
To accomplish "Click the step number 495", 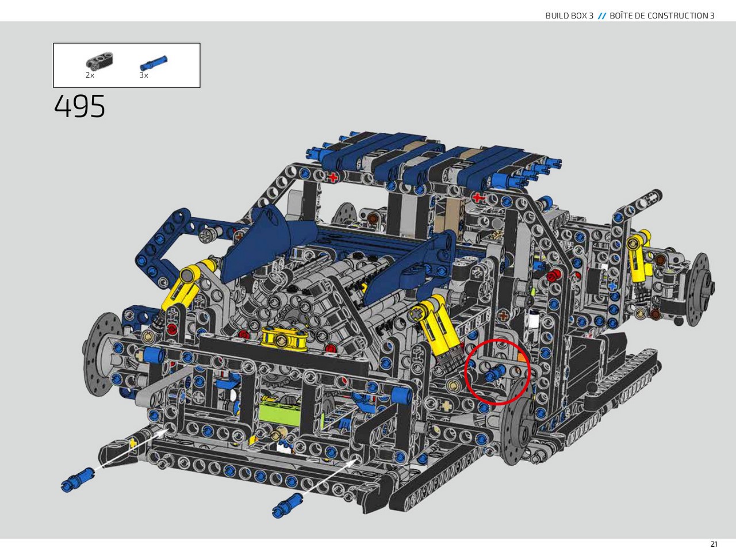I will pyautogui.click(x=80, y=106).
